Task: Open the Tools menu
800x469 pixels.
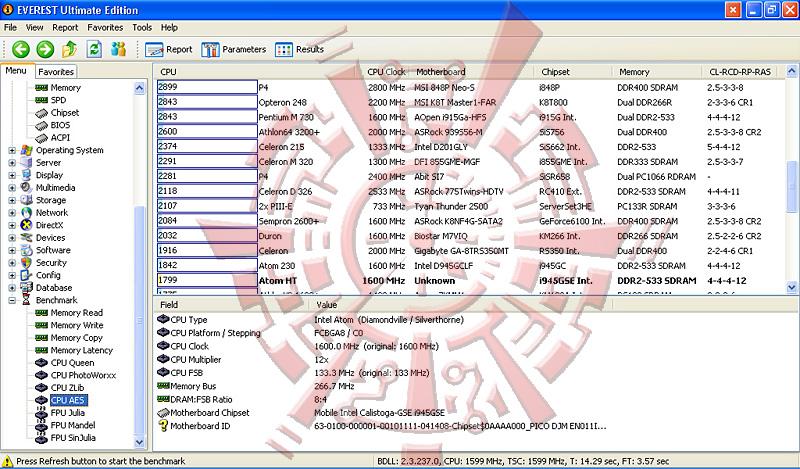Action: pyautogui.click(x=142, y=28)
